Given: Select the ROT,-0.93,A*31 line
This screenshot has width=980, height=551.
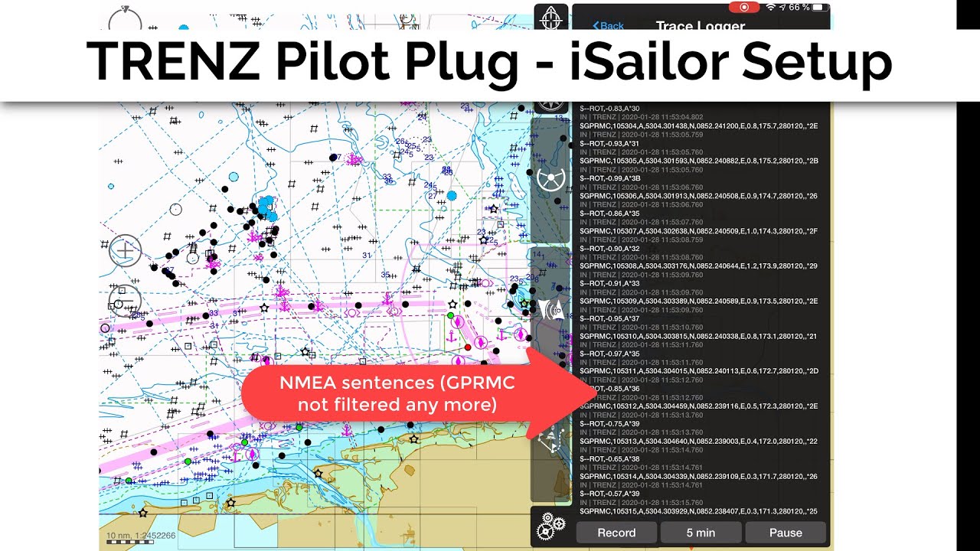Looking at the screenshot, I should point(609,143).
